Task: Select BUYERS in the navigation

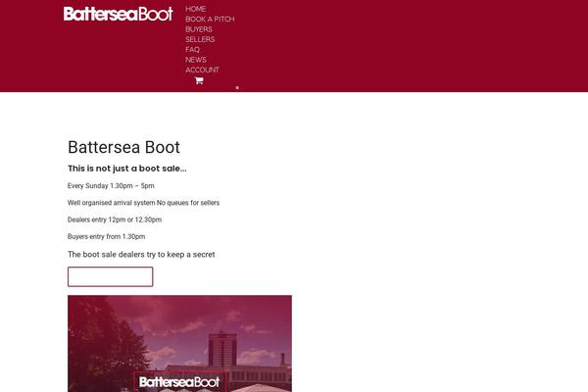Action: [x=199, y=29]
